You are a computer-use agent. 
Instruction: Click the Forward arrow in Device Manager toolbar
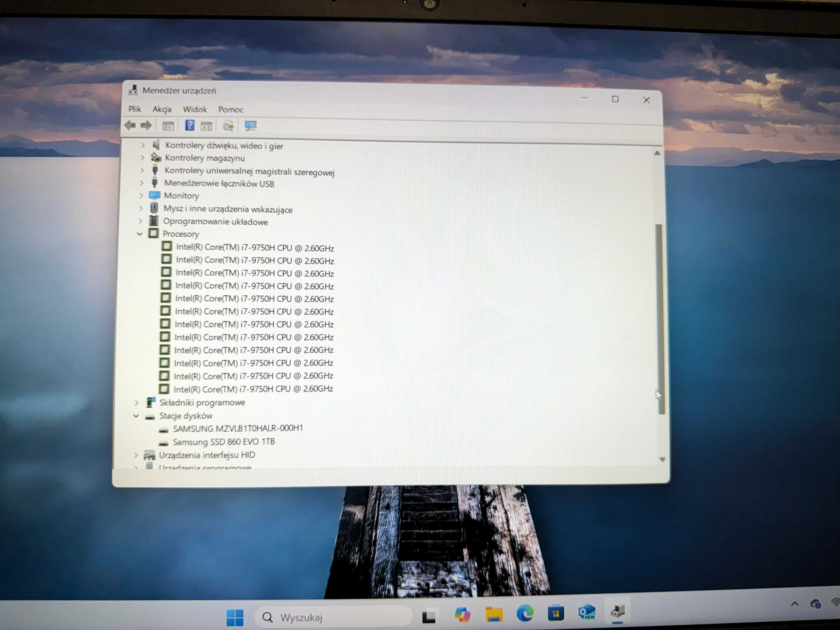point(146,125)
